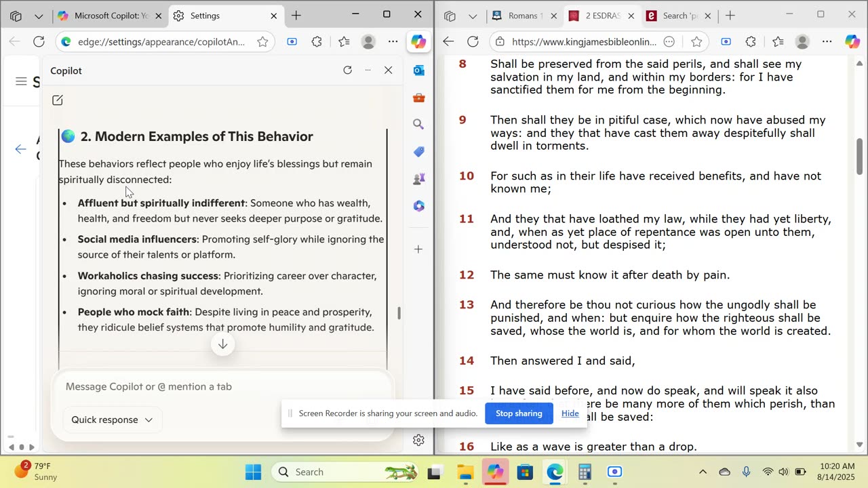
Task: Toggle Copilot button in left Edge toolbar
Action: [x=418, y=42]
